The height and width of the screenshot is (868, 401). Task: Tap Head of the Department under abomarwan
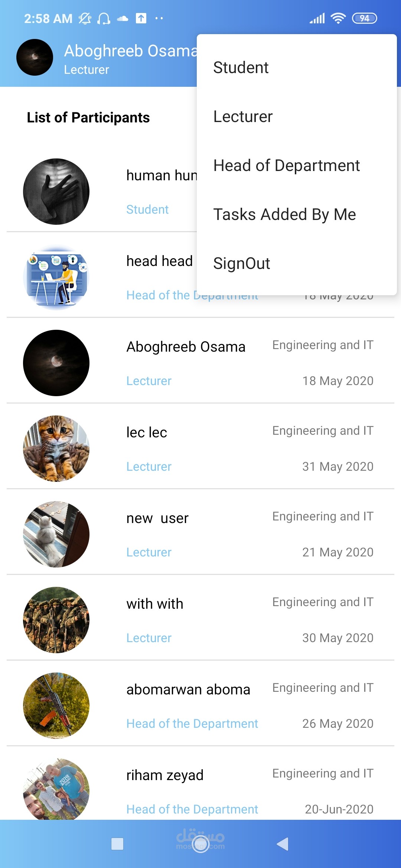[192, 724]
